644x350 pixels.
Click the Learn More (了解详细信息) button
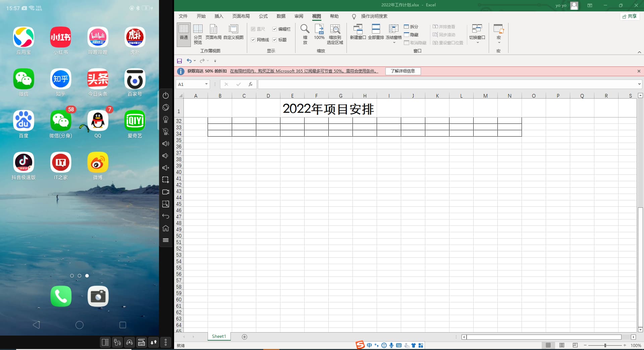click(402, 71)
